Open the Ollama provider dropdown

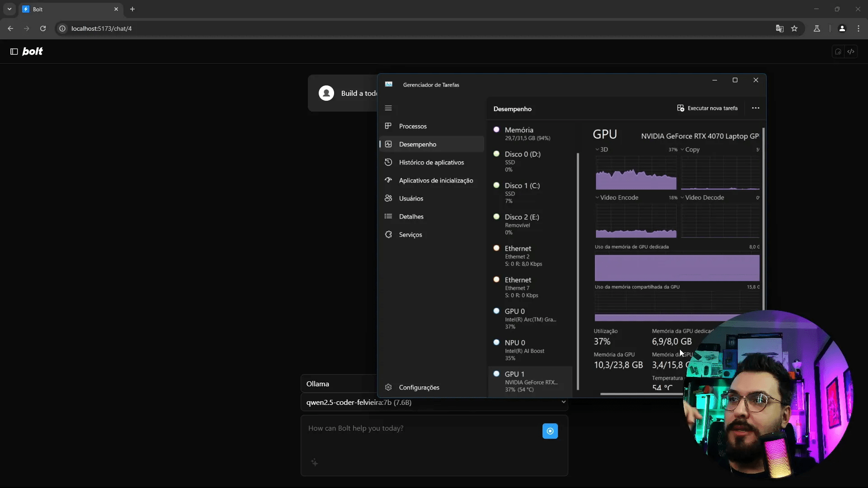coord(339,384)
